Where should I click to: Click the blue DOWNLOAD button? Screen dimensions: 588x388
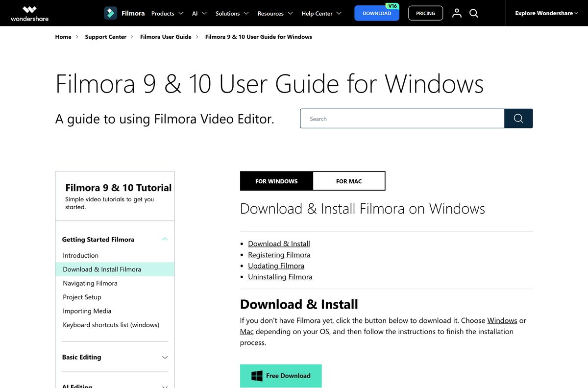pos(377,13)
